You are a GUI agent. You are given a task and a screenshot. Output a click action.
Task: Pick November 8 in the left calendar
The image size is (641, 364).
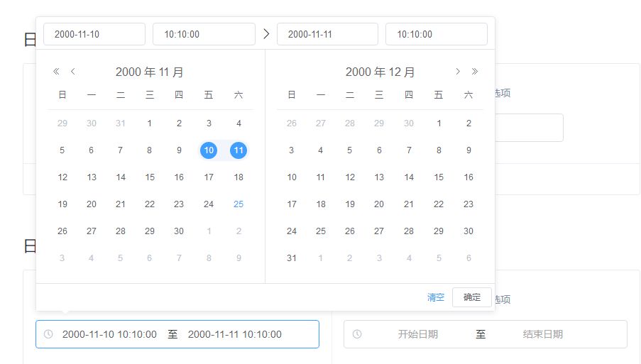[x=150, y=150]
